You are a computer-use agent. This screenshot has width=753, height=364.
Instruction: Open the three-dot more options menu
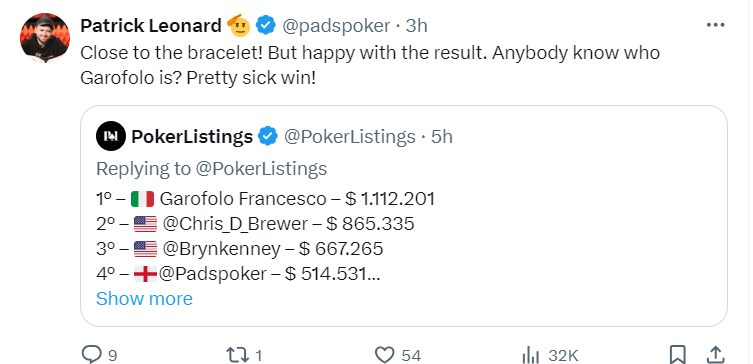[x=715, y=25]
